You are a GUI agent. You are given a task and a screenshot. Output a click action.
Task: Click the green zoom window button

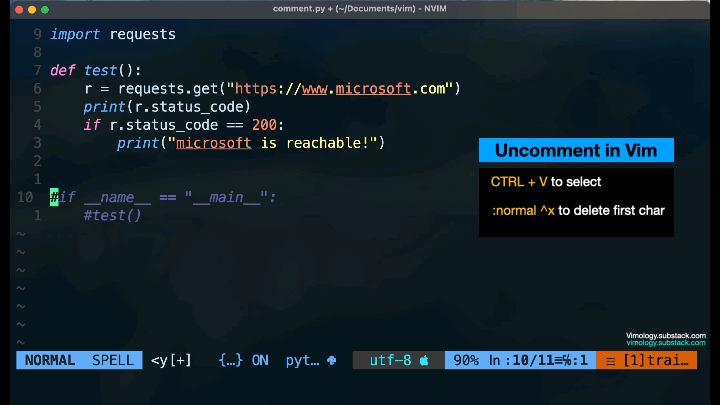pyautogui.click(x=45, y=10)
